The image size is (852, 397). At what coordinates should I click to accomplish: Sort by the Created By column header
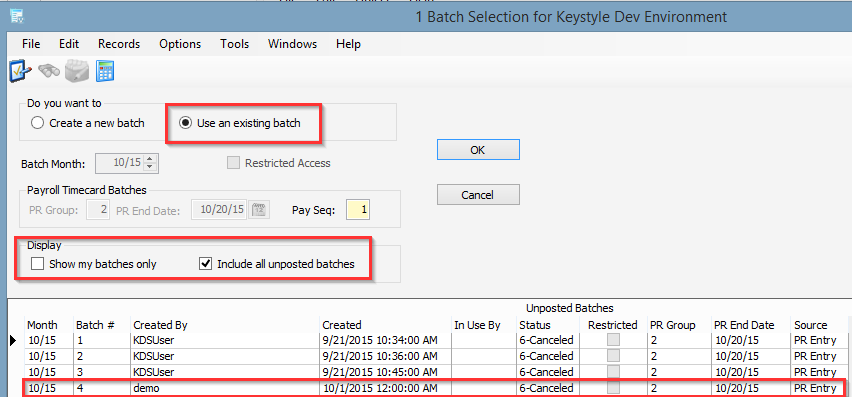click(x=160, y=325)
